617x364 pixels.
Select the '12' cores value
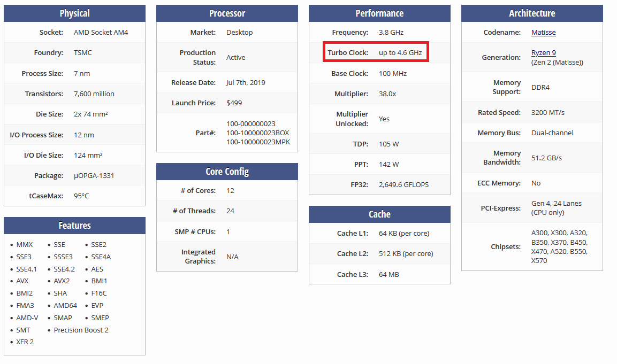point(230,191)
